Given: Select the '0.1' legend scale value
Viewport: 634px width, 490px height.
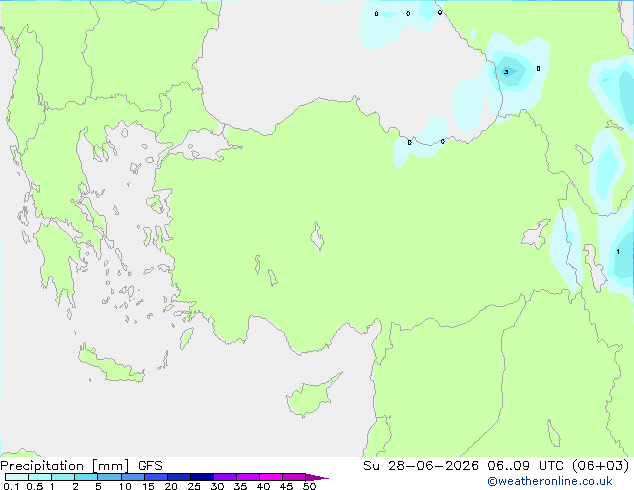Looking at the screenshot, I should [11, 486].
